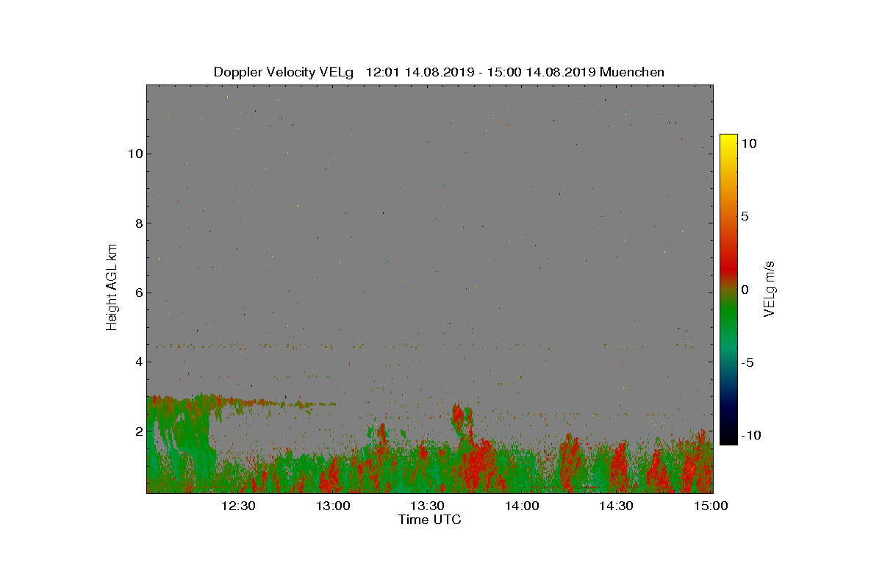Click the height axis label 2
Screen dimensions: 882x588
[137, 431]
